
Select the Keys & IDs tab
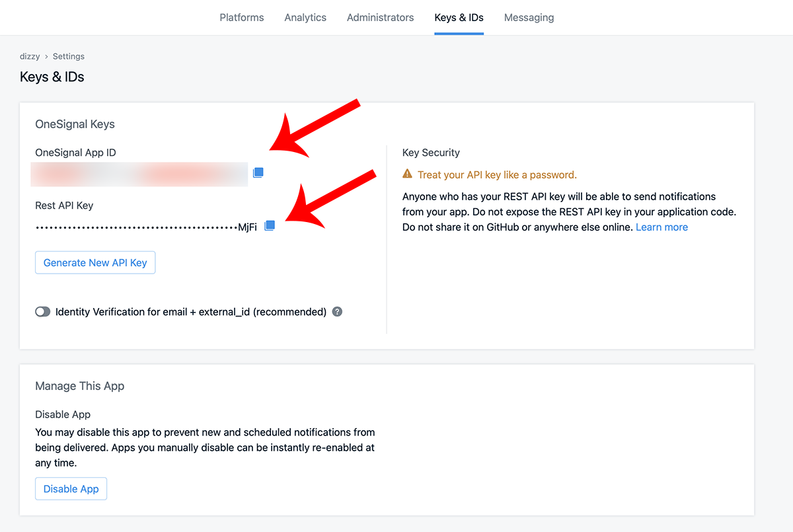(x=459, y=18)
